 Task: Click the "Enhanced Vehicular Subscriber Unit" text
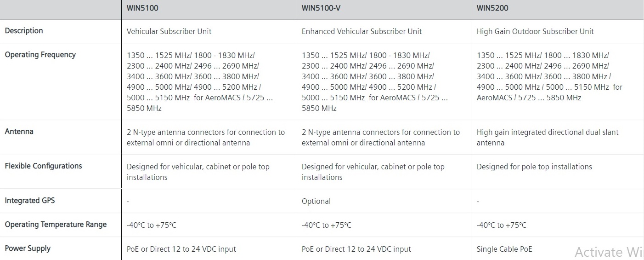(x=362, y=31)
